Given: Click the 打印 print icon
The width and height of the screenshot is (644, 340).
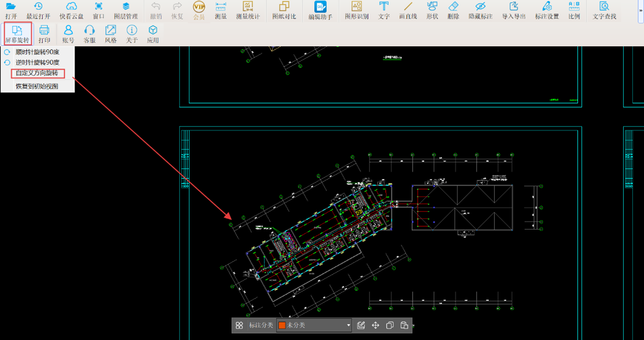Looking at the screenshot, I should (44, 34).
